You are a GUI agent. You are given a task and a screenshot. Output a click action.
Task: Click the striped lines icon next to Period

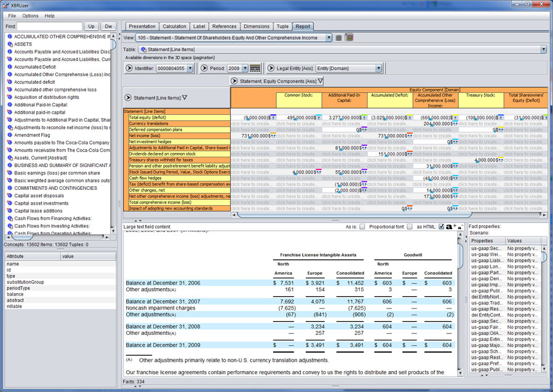[255, 68]
